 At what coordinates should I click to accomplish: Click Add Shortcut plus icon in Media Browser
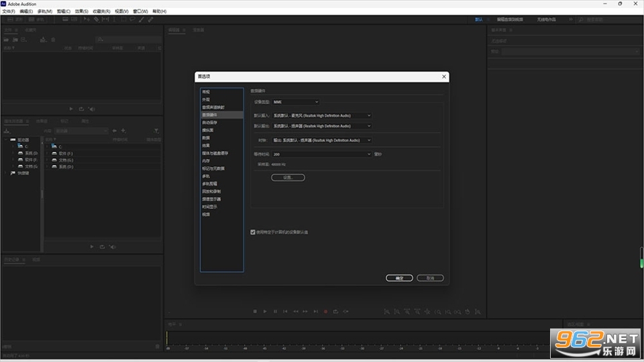[123, 131]
